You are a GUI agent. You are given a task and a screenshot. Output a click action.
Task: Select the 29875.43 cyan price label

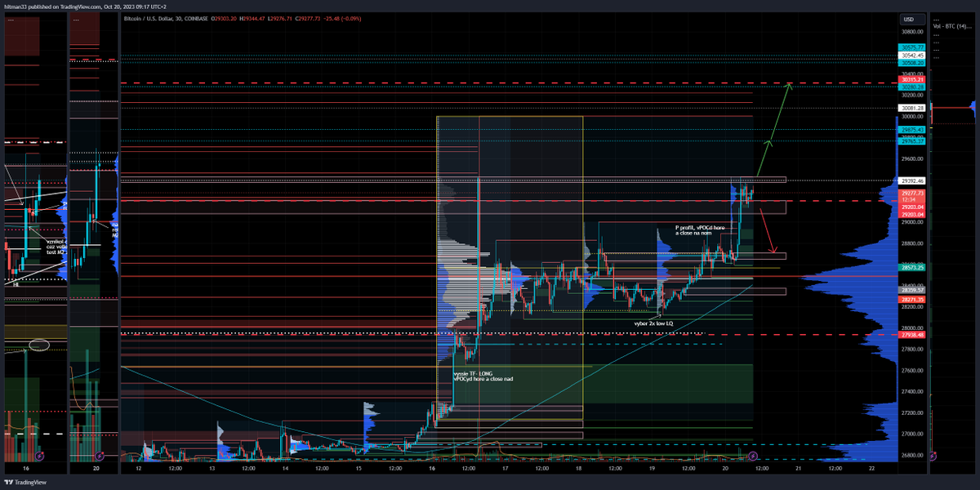[911, 129]
